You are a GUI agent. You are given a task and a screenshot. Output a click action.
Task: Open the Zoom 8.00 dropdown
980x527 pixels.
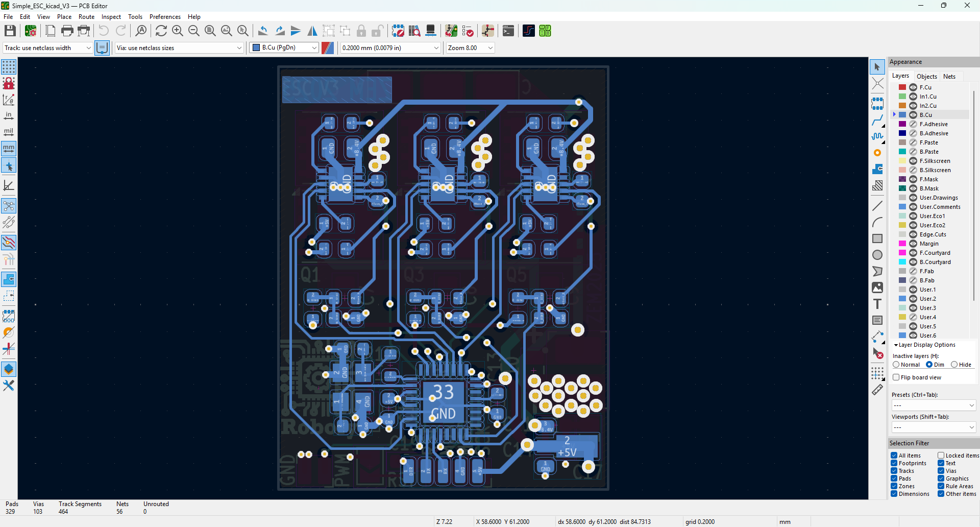coord(470,48)
